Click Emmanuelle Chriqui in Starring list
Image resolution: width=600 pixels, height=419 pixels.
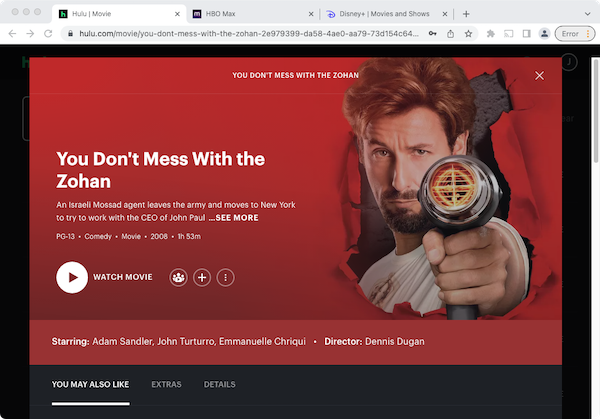pyautogui.click(x=262, y=341)
